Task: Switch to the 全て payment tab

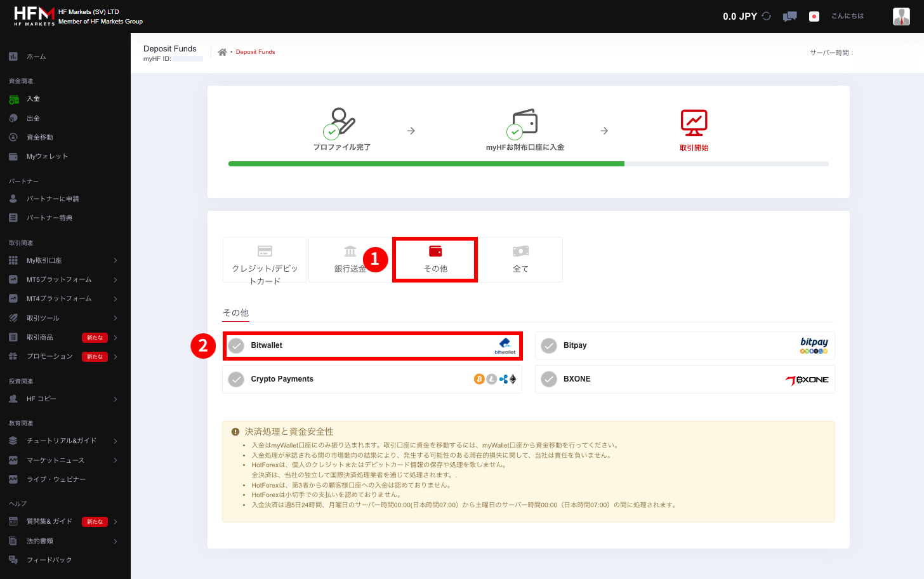Action: tap(520, 260)
